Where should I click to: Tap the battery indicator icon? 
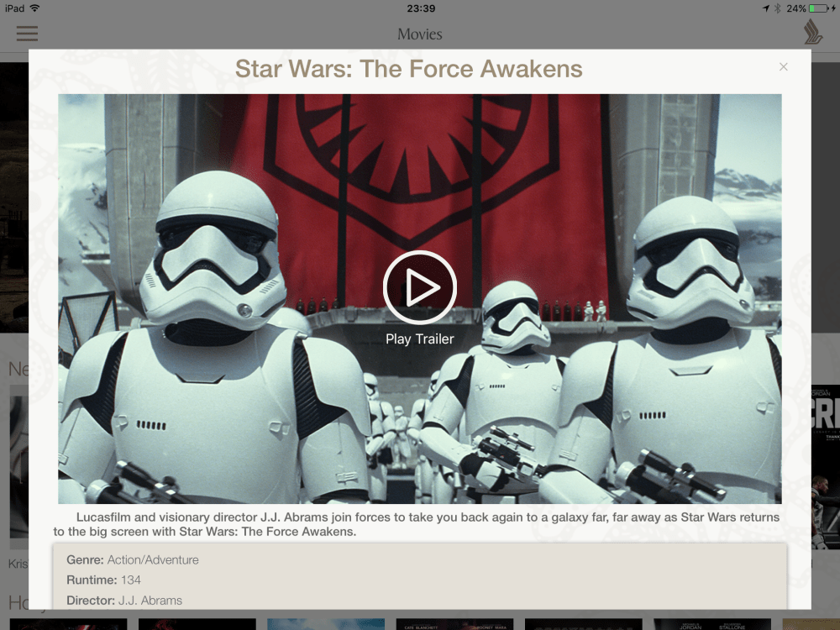tap(819, 8)
